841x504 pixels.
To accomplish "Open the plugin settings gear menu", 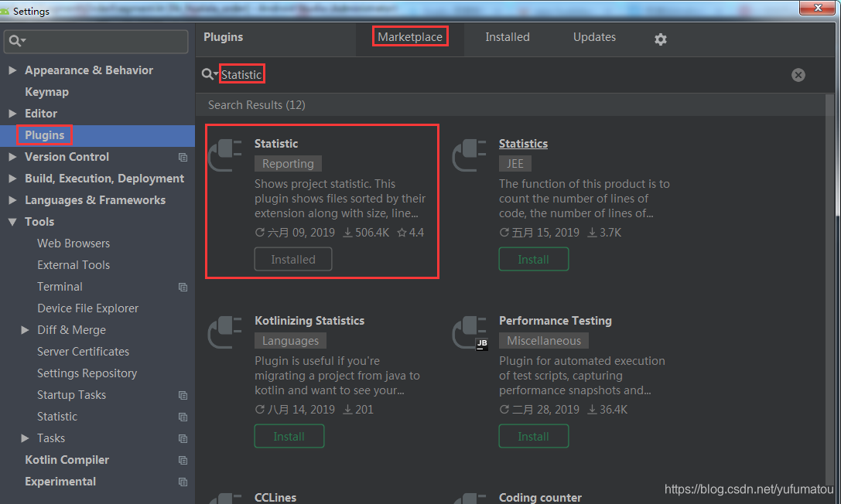I will pyautogui.click(x=660, y=37).
